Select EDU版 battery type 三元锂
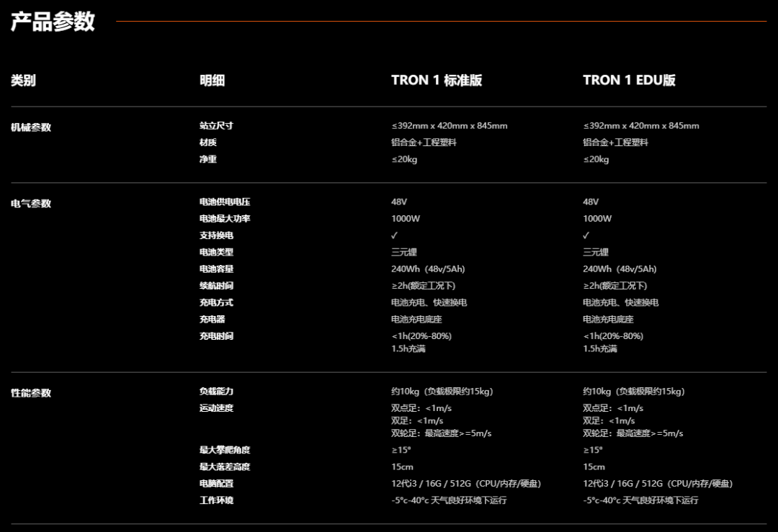Viewport: 778px width, 532px height. pyautogui.click(x=596, y=253)
